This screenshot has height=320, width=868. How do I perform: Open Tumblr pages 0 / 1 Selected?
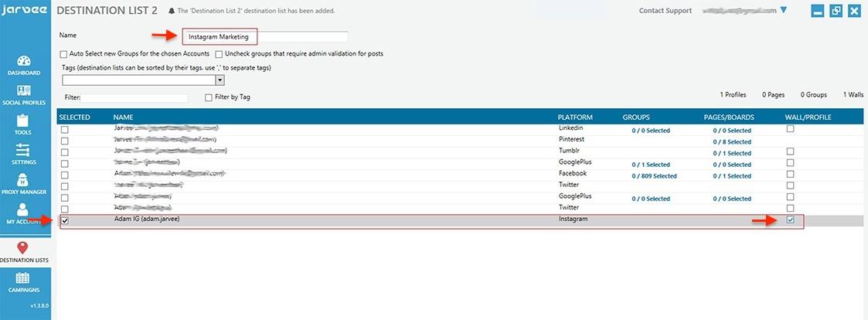coord(732,153)
